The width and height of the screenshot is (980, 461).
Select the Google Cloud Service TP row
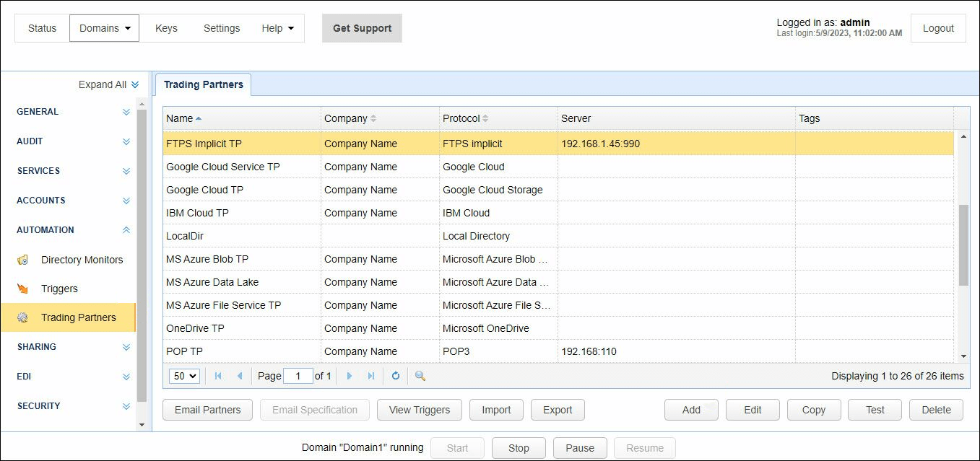[x=558, y=167]
